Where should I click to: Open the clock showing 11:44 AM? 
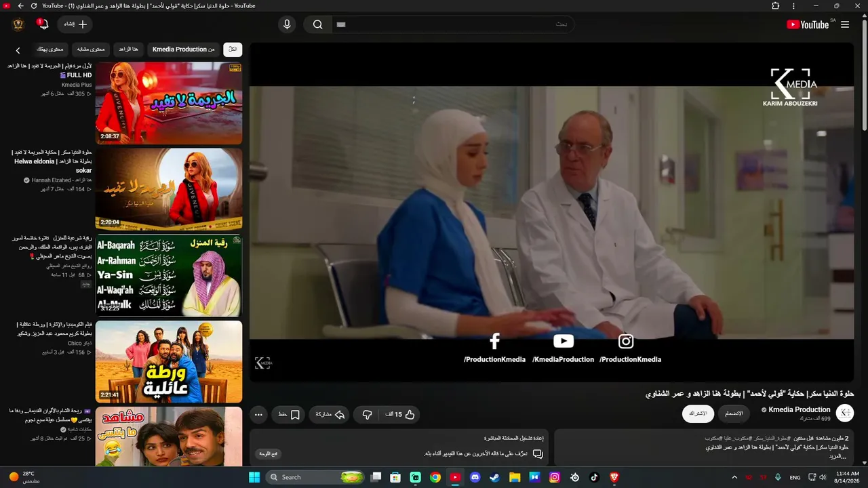[x=847, y=477]
